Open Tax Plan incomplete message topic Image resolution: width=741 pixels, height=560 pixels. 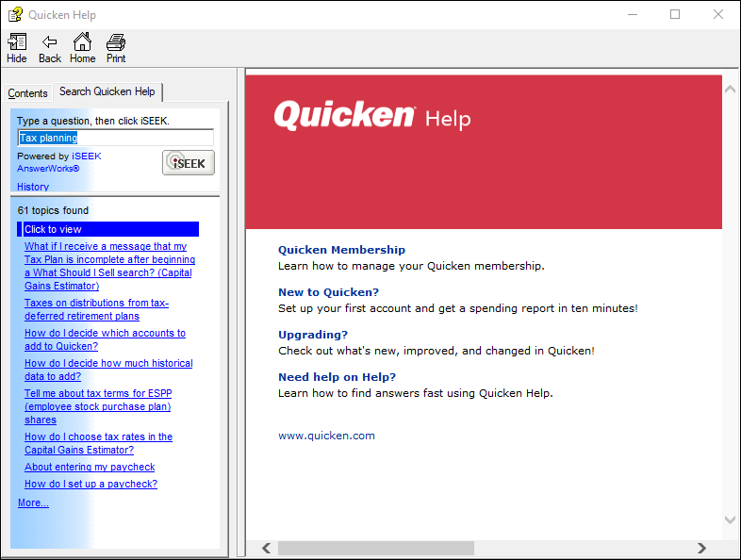109,266
